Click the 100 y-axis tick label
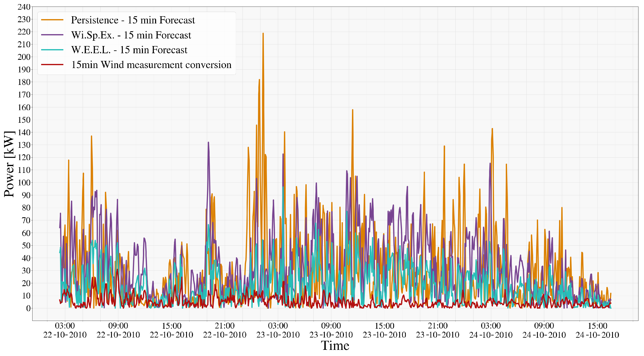The width and height of the screenshot is (644, 356). (x=24, y=183)
